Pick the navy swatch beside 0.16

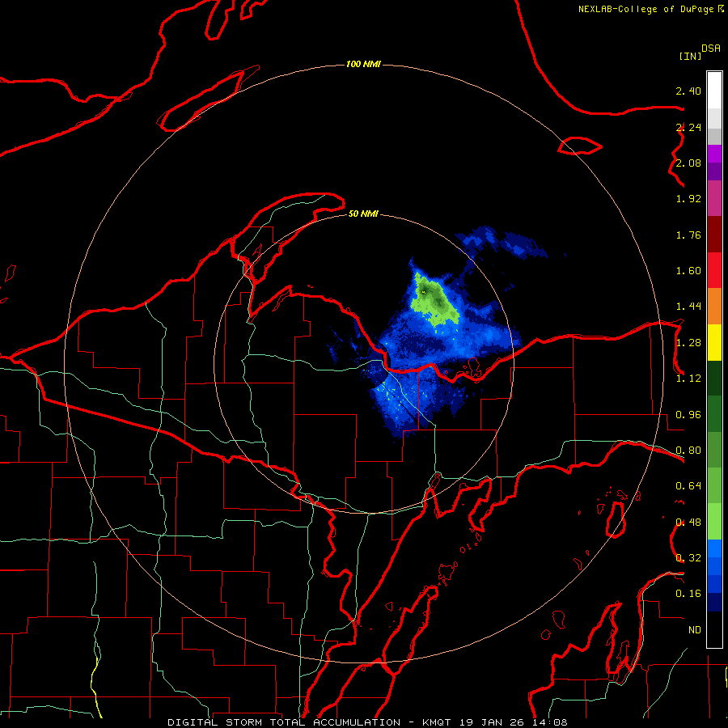[714, 603]
